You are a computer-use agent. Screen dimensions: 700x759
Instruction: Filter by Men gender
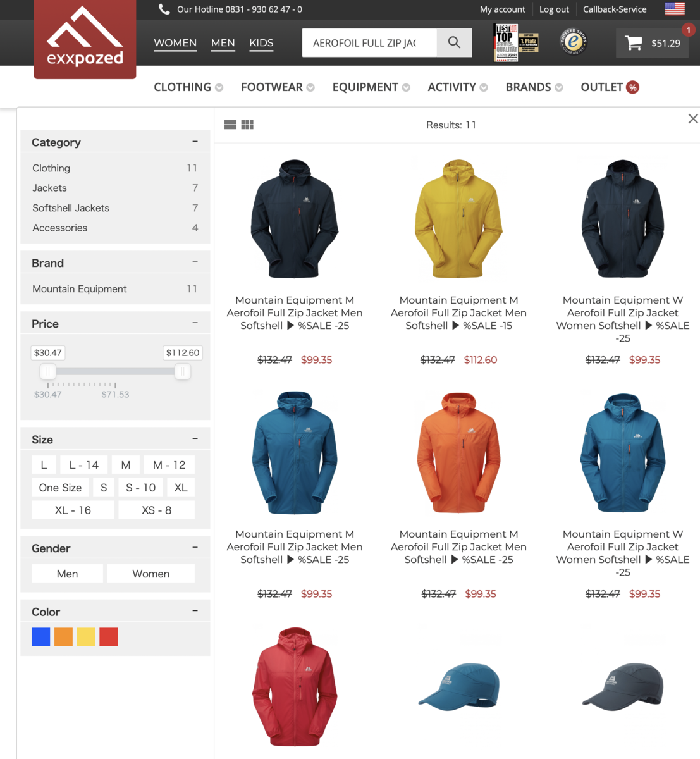coord(67,574)
